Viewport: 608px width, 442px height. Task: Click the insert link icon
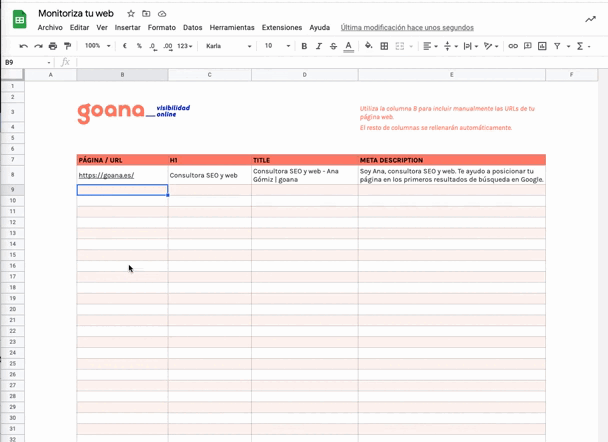(x=513, y=46)
